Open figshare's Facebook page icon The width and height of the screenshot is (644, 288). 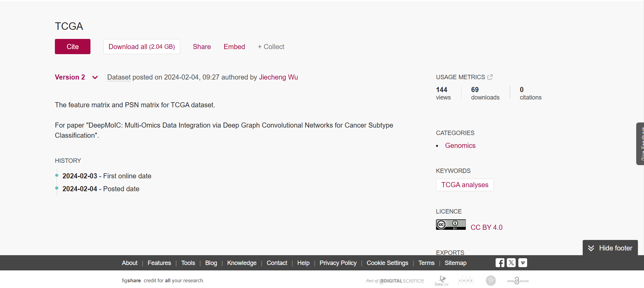(x=500, y=263)
